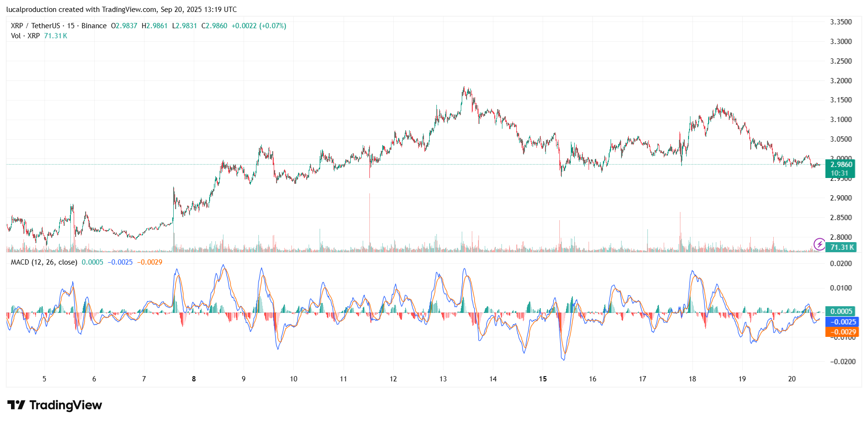Click the date label 14 on time axis

point(493,379)
